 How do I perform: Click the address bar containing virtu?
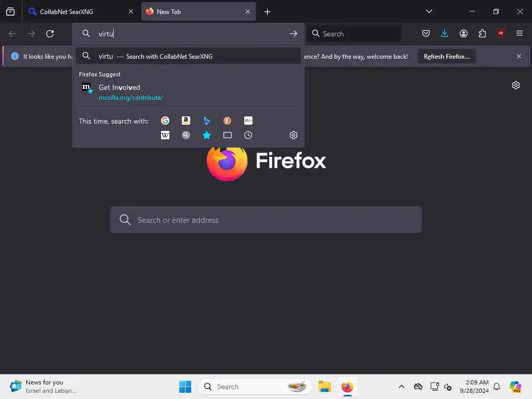coord(188,34)
